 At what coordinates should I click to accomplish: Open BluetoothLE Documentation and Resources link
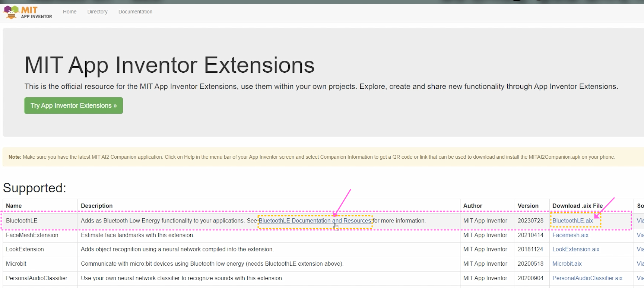[x=315, y=221]
